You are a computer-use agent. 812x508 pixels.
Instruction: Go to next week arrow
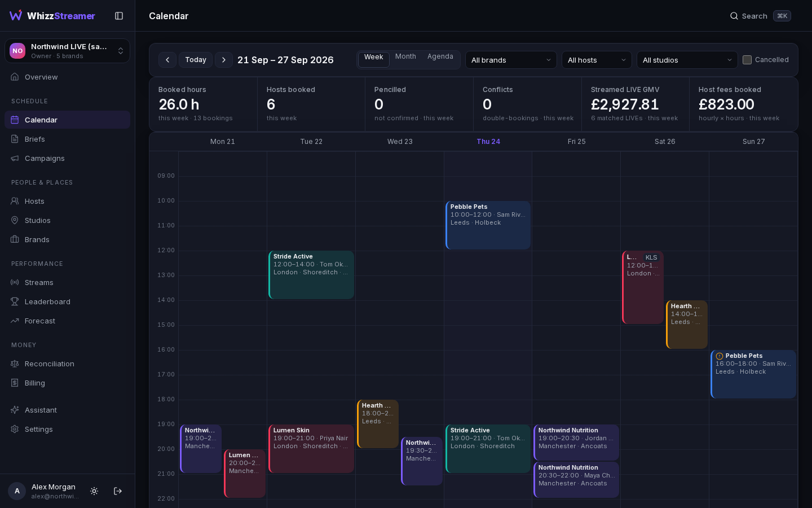pos(224,60)
